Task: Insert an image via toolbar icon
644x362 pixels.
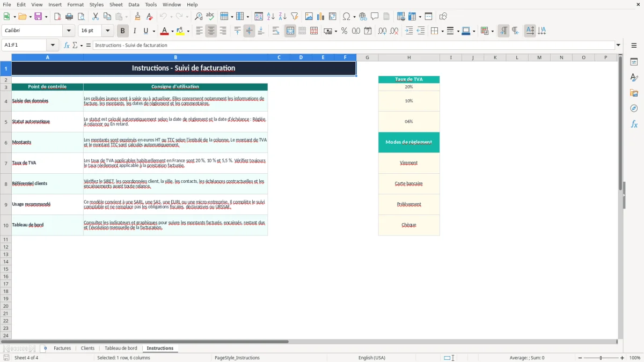Action: pos(309,17)
